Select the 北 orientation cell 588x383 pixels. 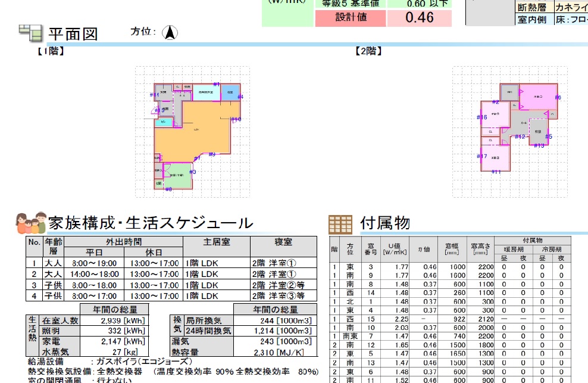[350, 301]
